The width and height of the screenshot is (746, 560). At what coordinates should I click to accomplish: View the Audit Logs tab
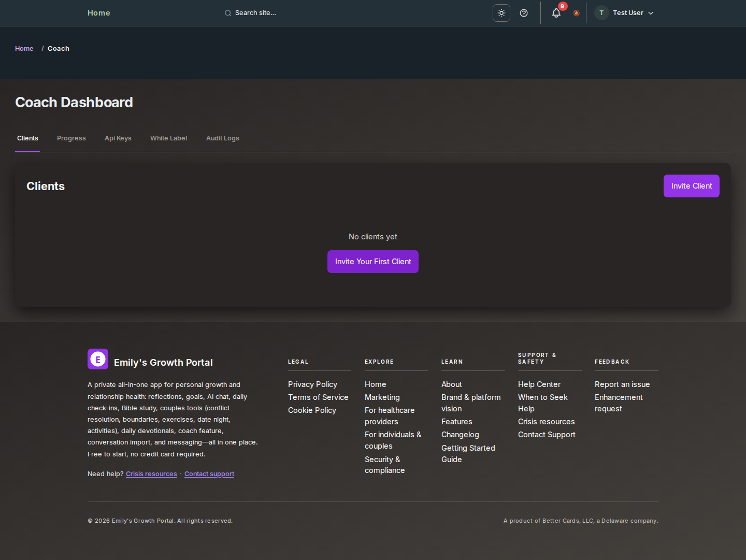[222, 138]
